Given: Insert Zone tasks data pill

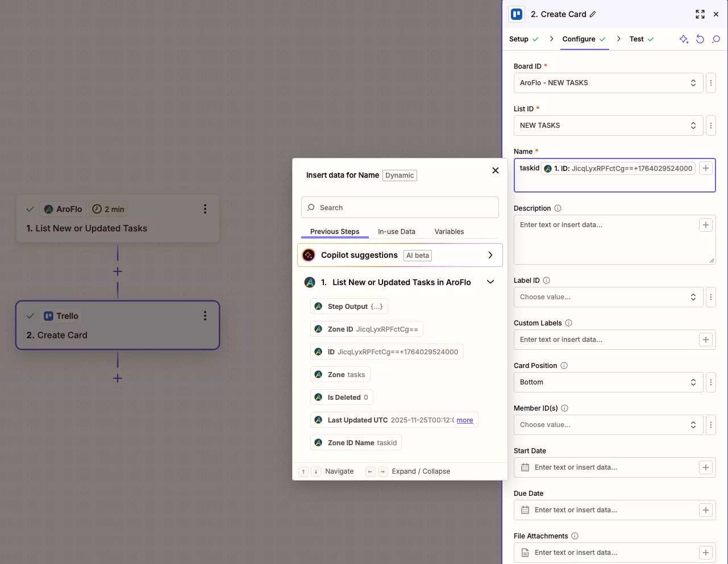Looking at the screenshot, I should coord(340,375).
